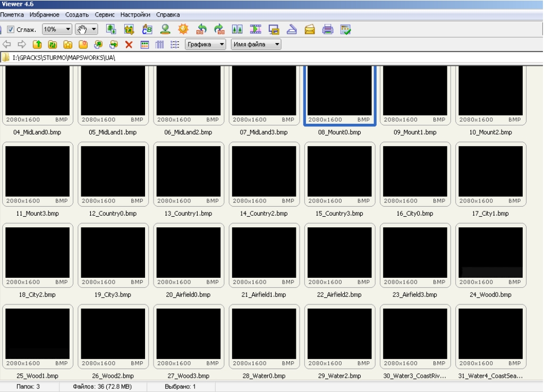544x392 pixels.
Task: Click the 07_MidLand3.bmp file name
Action: pos(263,132)
